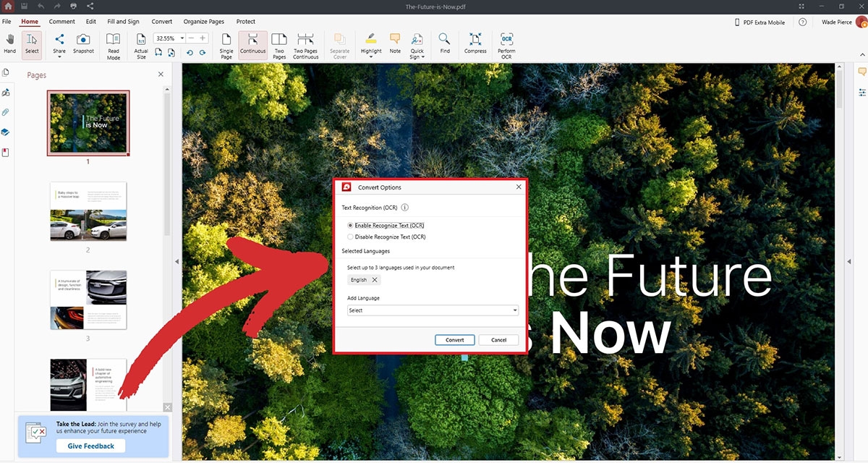Undo the last action via title bar arrow
Image resolution: width=868 pixels, height=463 pixels.
(41, 6)
